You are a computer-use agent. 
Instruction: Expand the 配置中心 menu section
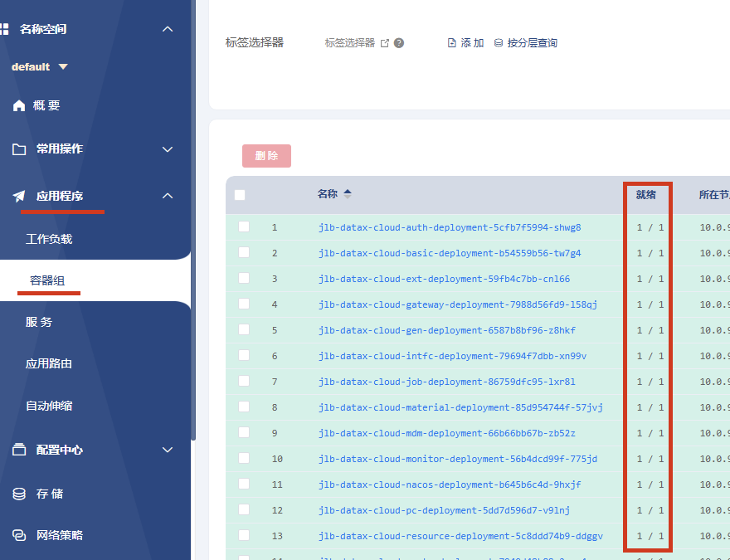(167, 450)
